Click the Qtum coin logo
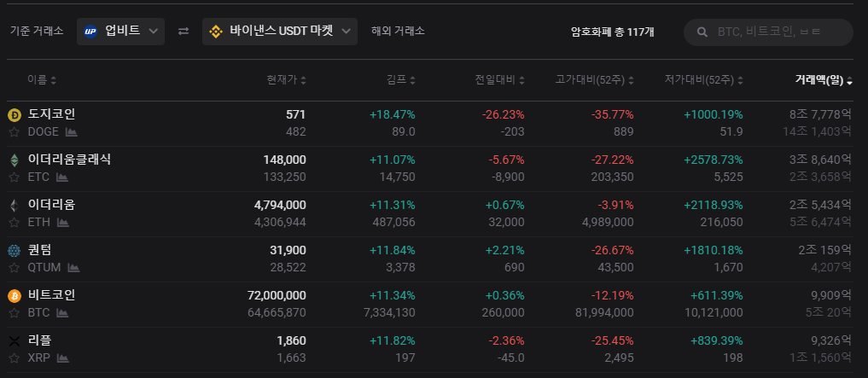 click(x=14, y=251)
